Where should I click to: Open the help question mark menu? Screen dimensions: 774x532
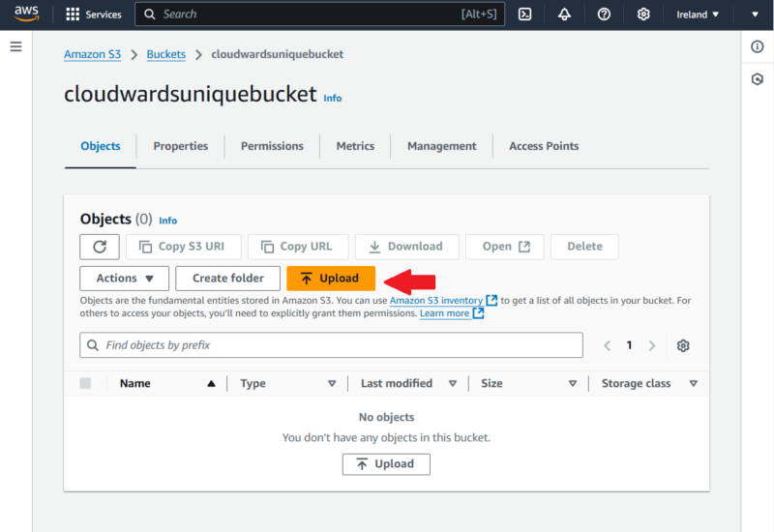(x=604, y=15)
